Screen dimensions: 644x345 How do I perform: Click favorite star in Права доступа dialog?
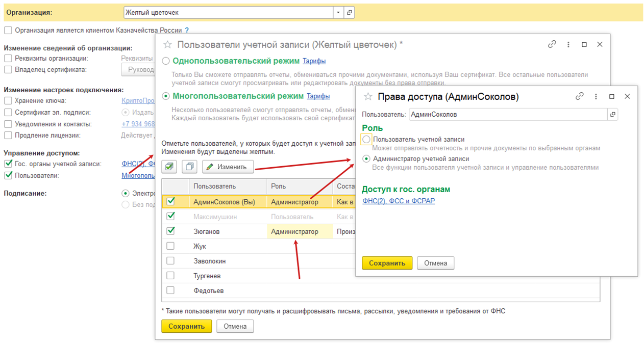[x=368, y=96]
